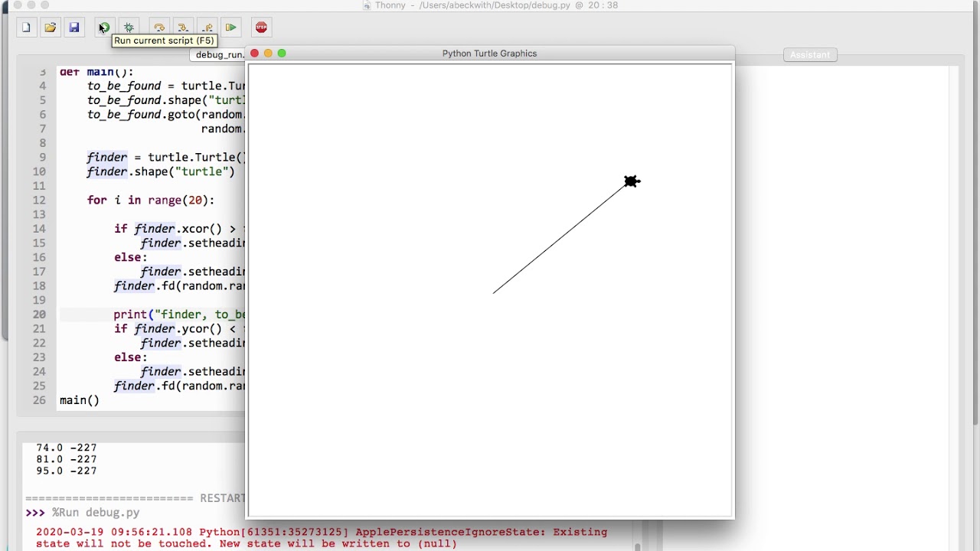Maximize the Python Turtle Graphics window

click(282, 54)
